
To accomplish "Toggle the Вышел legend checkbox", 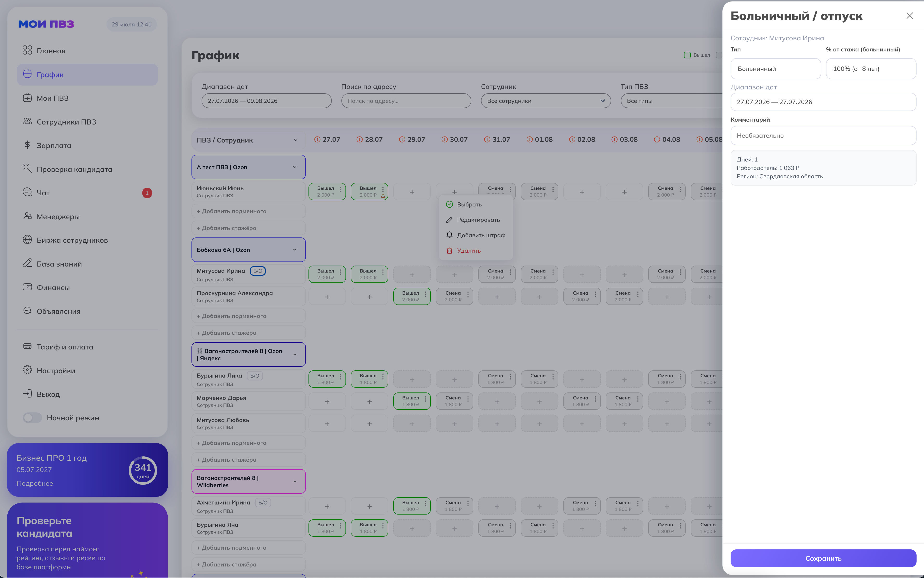I will coord(687,55).
